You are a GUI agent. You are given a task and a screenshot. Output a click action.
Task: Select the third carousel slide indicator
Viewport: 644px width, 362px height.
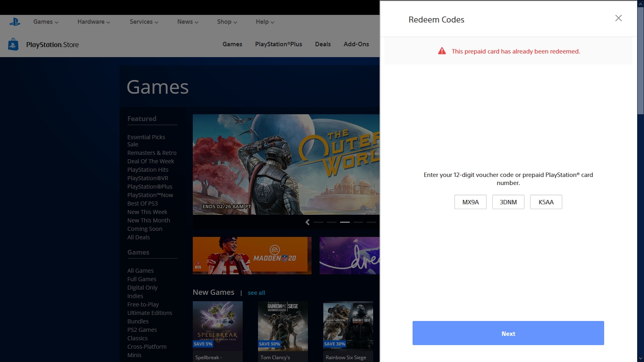point(345,222)
